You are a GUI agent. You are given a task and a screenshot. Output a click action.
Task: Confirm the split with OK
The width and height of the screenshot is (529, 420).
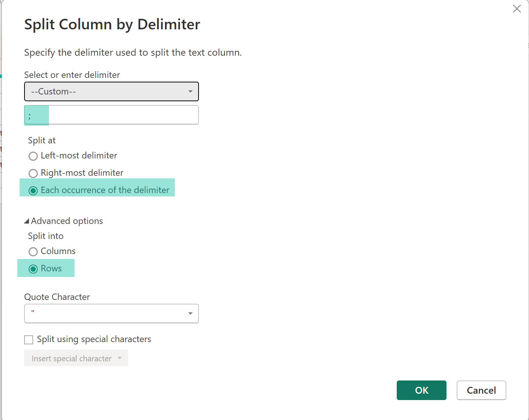click(x=422, y=390)
